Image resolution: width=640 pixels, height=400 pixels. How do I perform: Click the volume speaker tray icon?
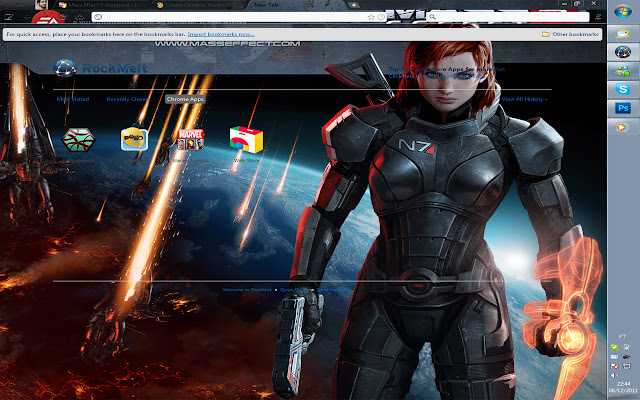(614, 375)
